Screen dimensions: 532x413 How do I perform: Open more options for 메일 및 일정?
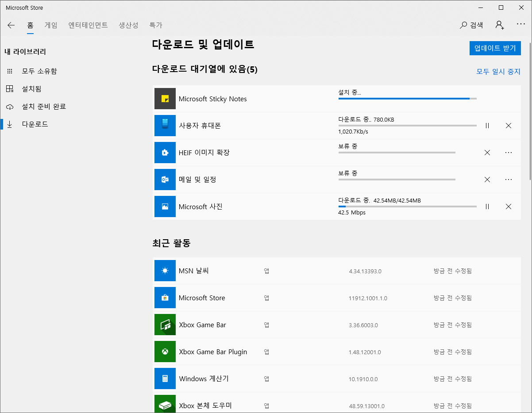tap(509, 180)
